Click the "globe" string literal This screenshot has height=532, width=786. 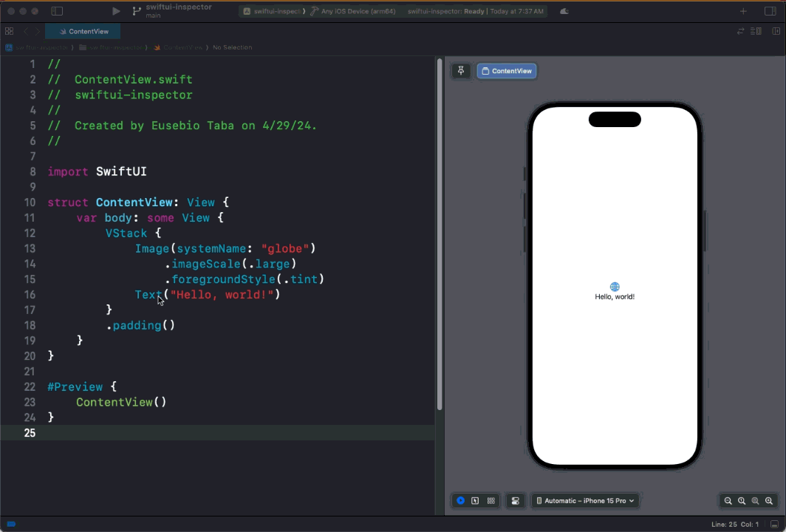(x=284, y=249)
